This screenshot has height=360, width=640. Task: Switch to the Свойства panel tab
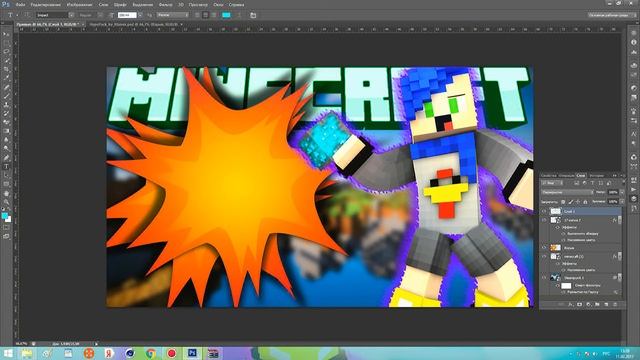pos(548,176)
